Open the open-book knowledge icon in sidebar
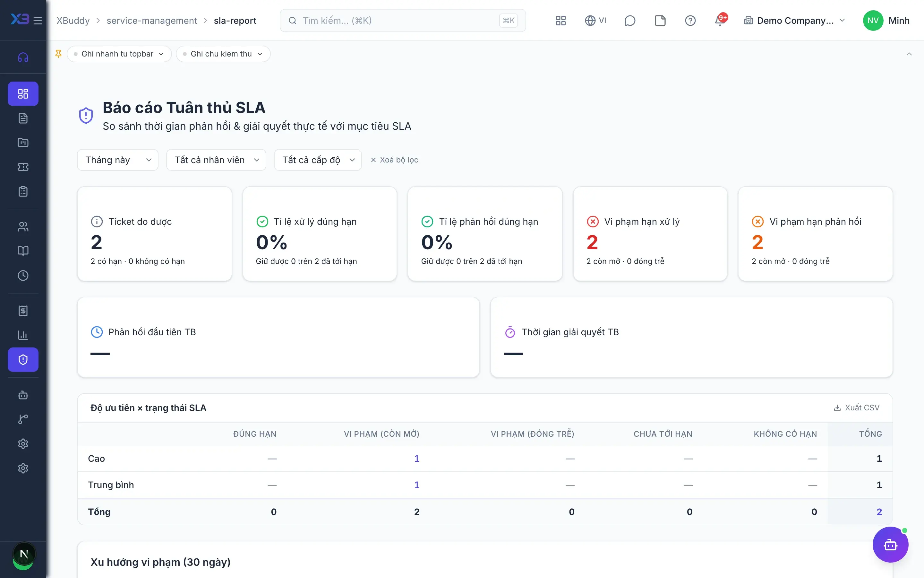 23,251
